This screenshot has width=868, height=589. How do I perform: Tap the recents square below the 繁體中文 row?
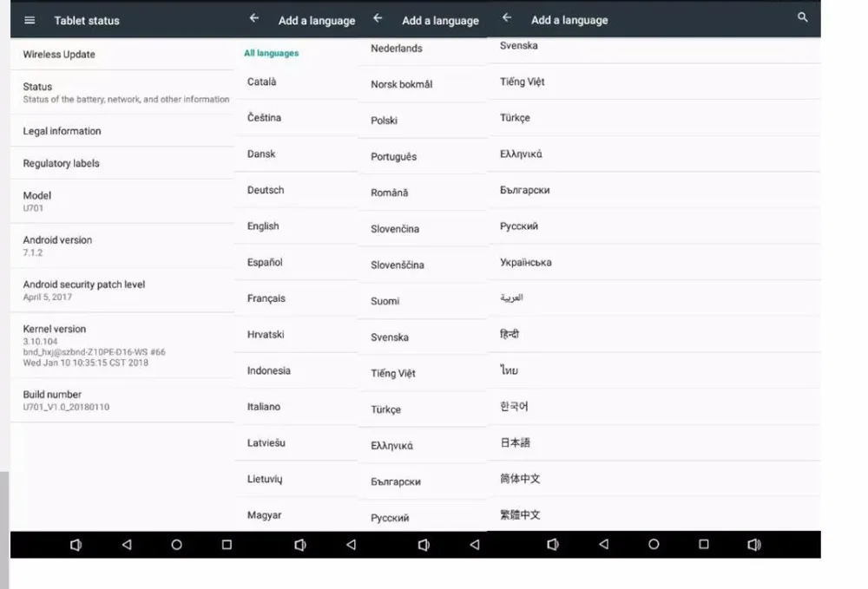(704, 544)
